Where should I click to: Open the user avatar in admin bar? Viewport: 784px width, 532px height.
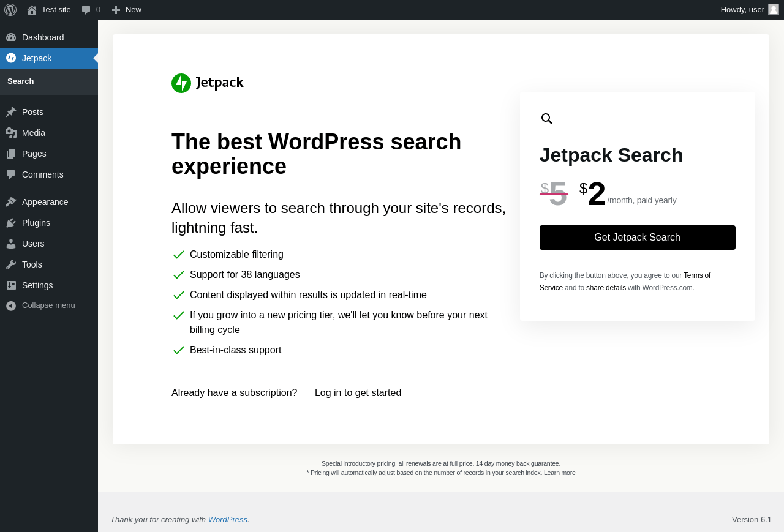click(x=774, y=9)
